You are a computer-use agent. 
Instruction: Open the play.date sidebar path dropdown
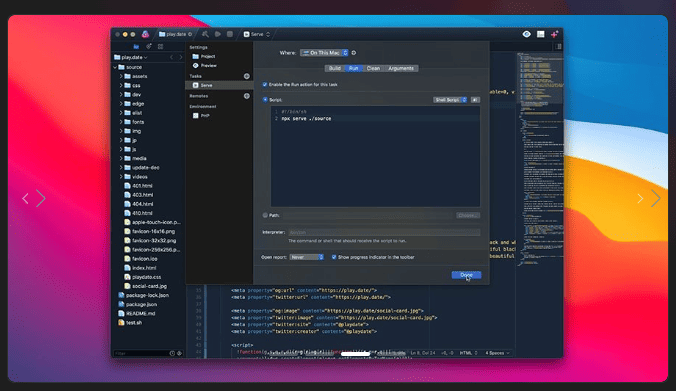131,57
